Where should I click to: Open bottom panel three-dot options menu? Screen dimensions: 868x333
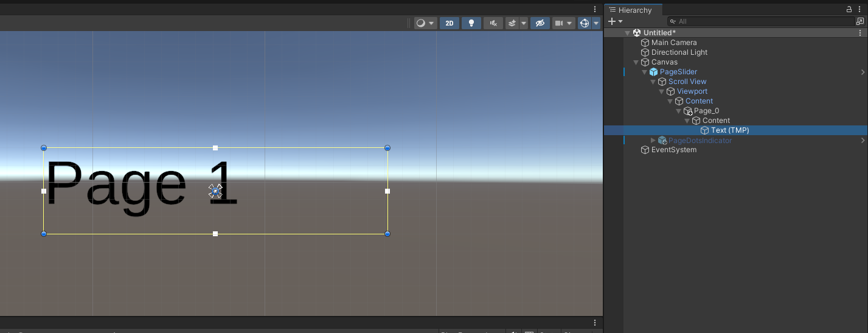(x=595, y=323)
